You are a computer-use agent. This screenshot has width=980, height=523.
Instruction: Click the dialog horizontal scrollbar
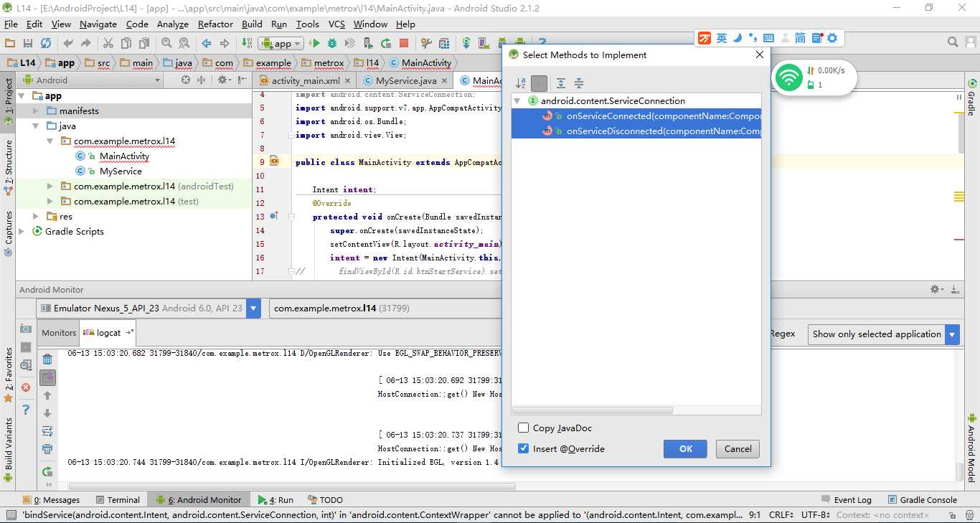593,410
